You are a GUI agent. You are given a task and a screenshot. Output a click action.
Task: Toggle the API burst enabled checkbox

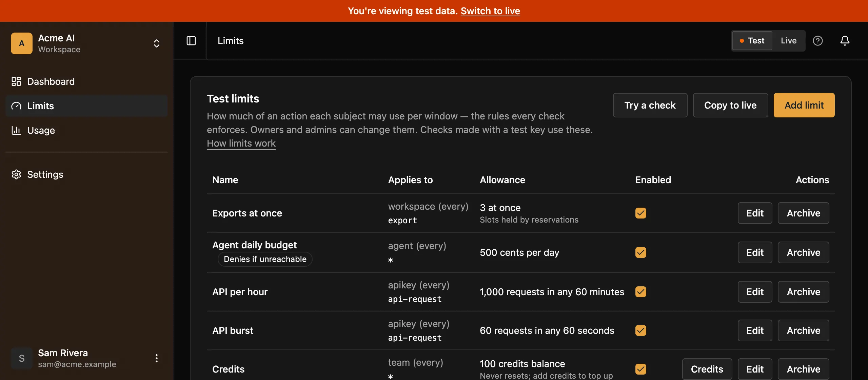(641, 330)
